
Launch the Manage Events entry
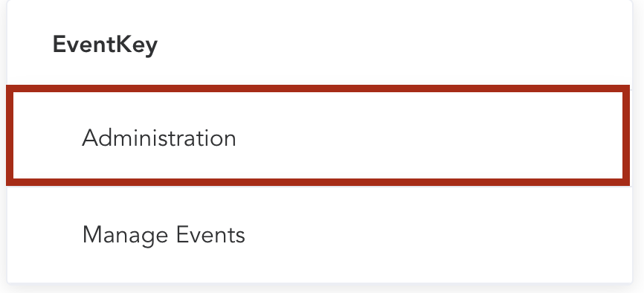(x=320, y=235)
